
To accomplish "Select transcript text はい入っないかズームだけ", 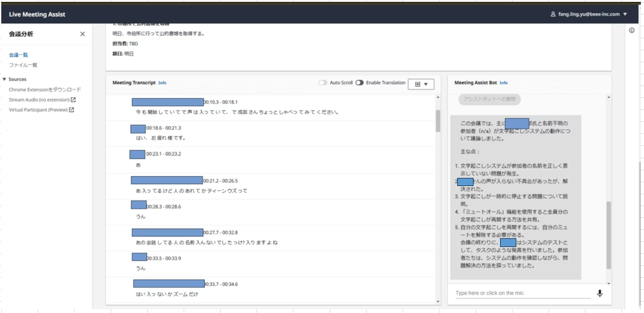I will 167,294.
